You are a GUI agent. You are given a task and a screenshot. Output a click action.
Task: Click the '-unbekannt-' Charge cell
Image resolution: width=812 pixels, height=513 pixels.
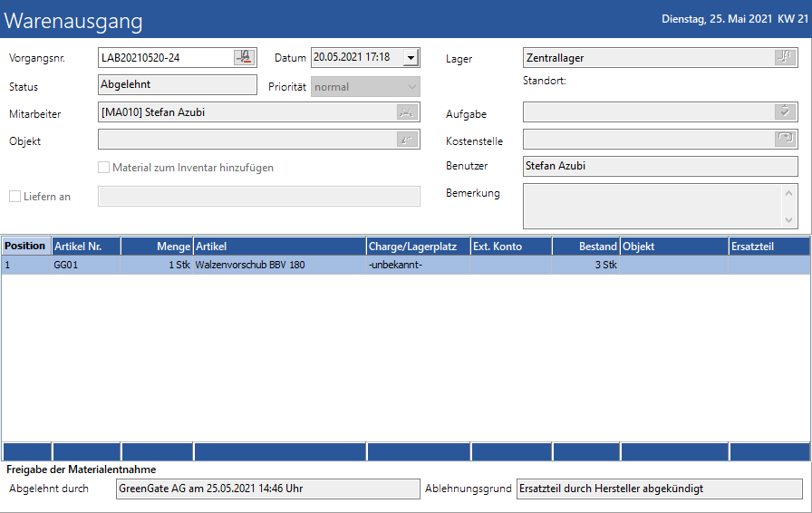click(x=419, y=265)
